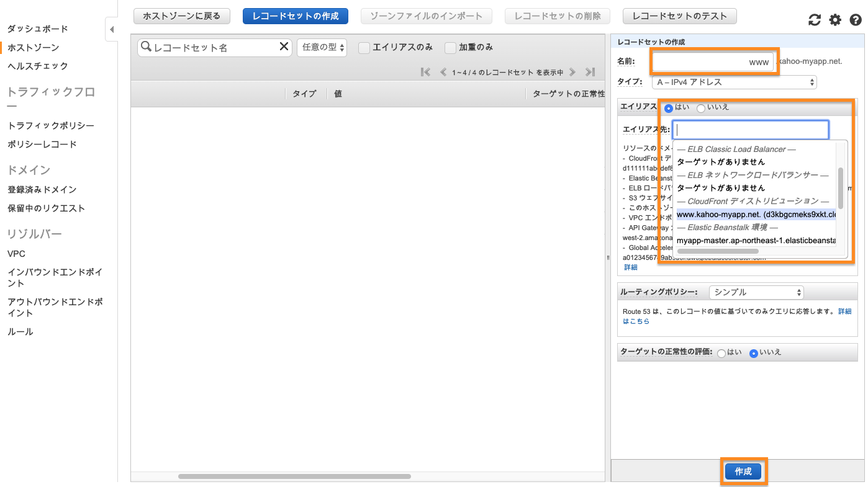Clear the record set name search box
Image resolution: width=868 pixels, height=487 pixels.
pyautogui.click(x=284, y=47)
